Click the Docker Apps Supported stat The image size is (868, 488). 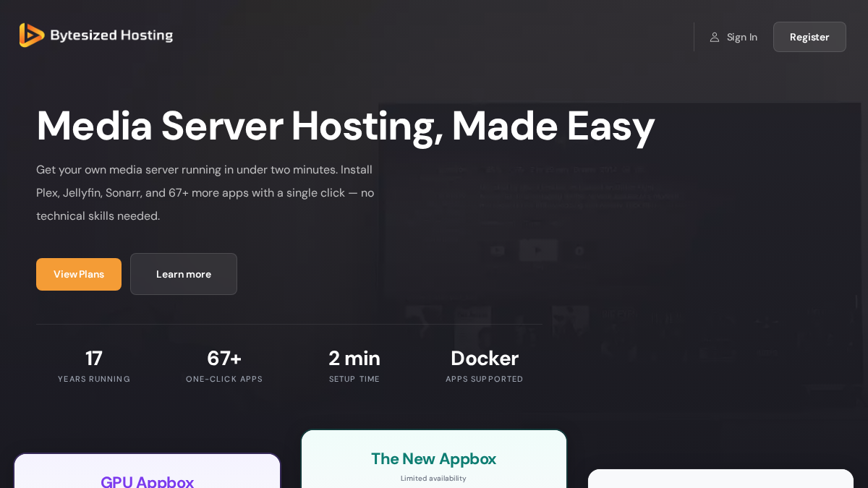[485, 367]
